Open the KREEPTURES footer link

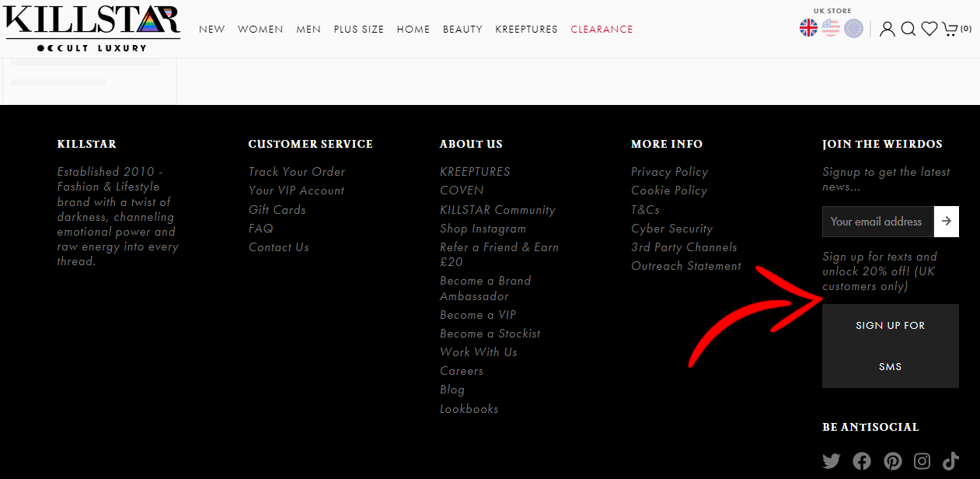pos(475,172)
